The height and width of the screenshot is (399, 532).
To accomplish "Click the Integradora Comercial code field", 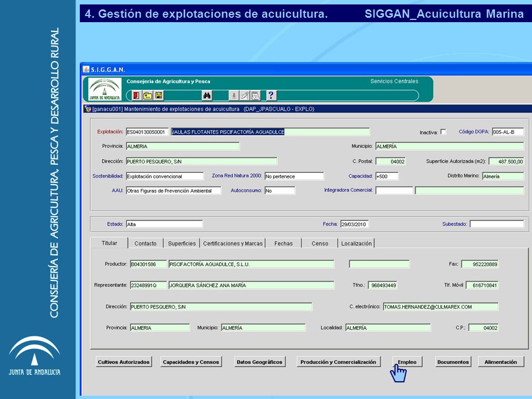I will [x=394, y=191].
